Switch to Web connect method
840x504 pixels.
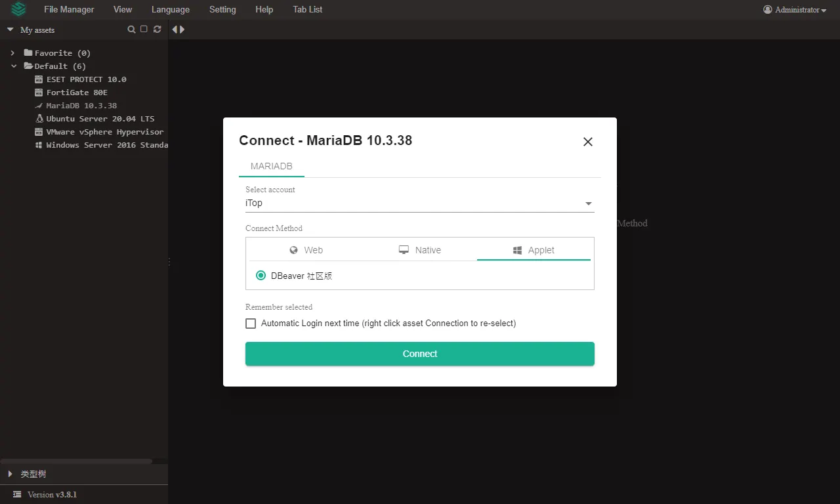[x=306, y=250]
